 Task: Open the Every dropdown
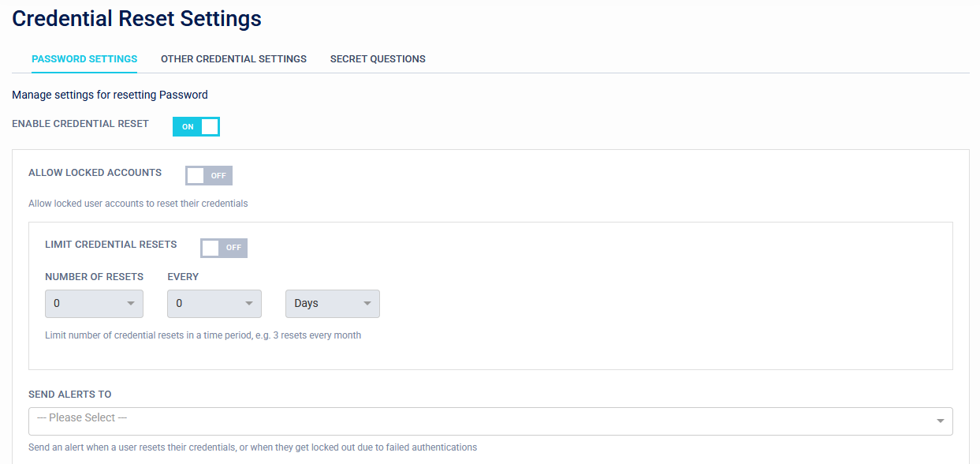pos(214,304)
